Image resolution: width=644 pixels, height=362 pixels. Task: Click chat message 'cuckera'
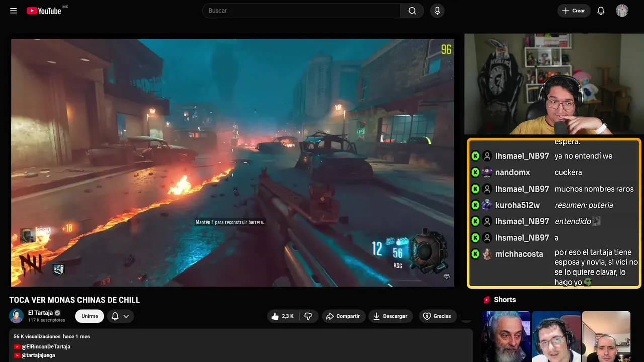point(568,172)
